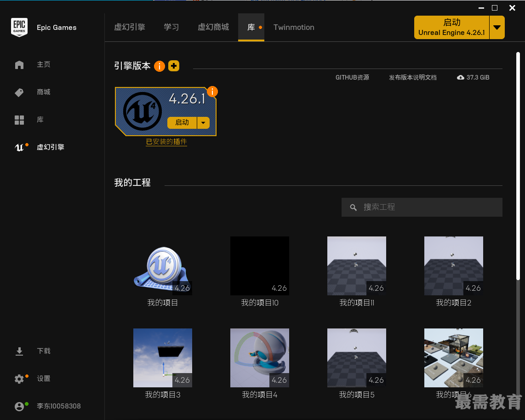Click the Epic Games title text
The height and width of the screenshot is (420, 525).
coord(57,28)
